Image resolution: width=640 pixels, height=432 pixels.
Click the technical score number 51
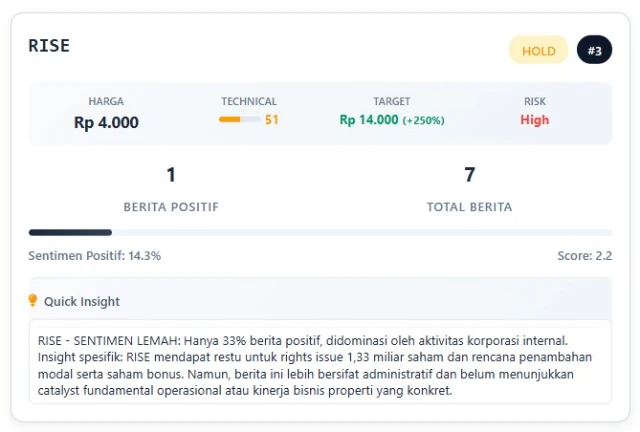click(x=272, y=120)
